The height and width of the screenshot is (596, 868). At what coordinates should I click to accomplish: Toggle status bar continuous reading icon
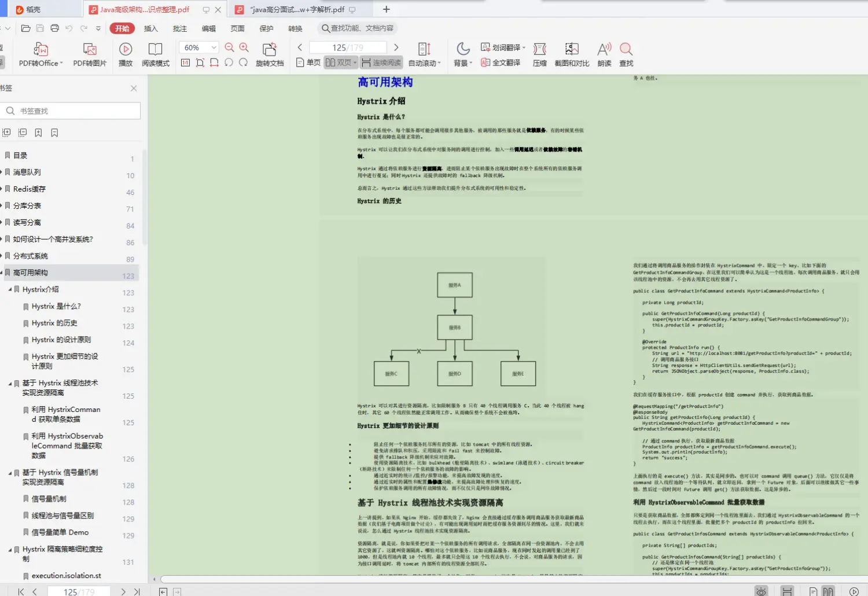pos(787,591)
